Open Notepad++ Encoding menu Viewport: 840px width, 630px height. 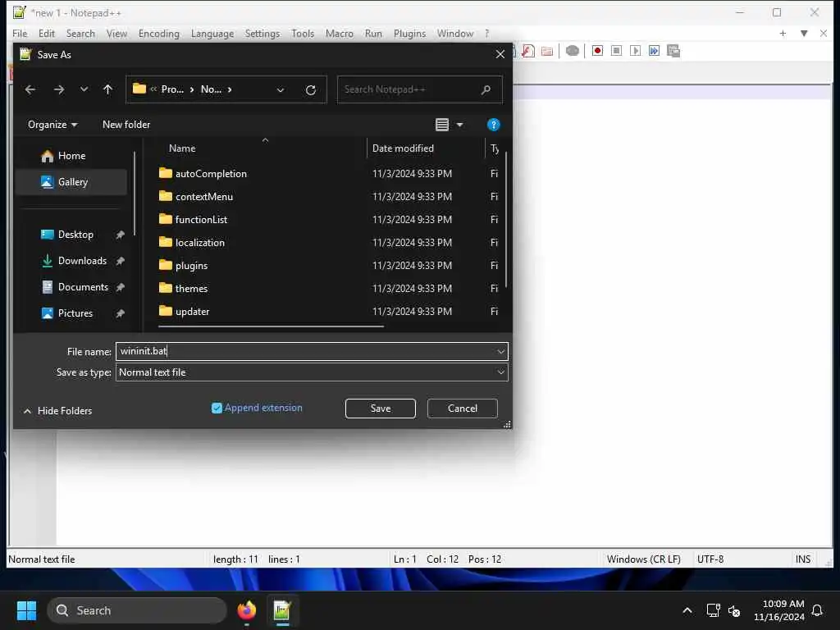(159, 33)
